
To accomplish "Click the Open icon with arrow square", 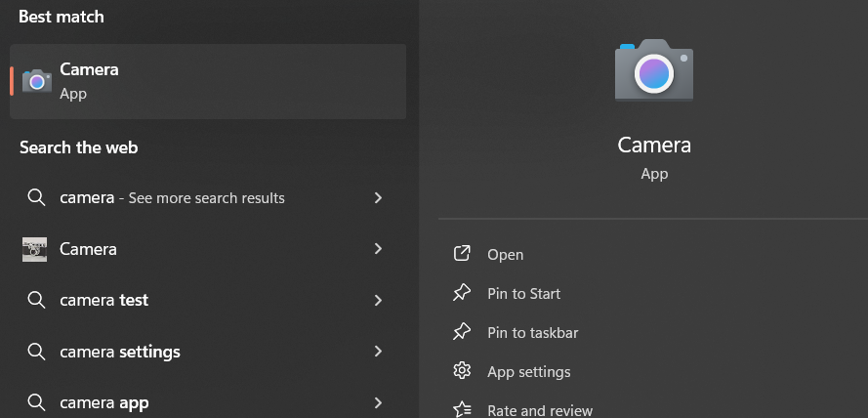I will [x=462, y=254].
